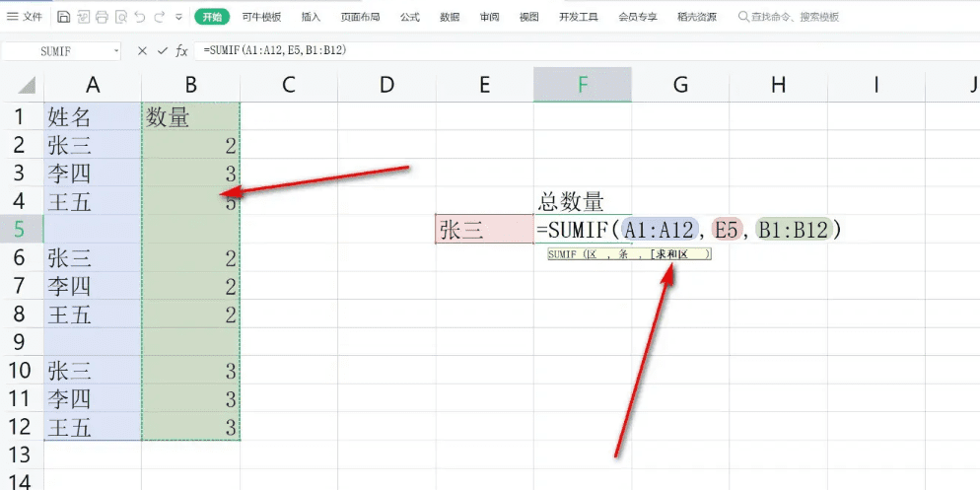
Task: Open the 开发工具 ribbon tab
Action: [x=579, y=17]
